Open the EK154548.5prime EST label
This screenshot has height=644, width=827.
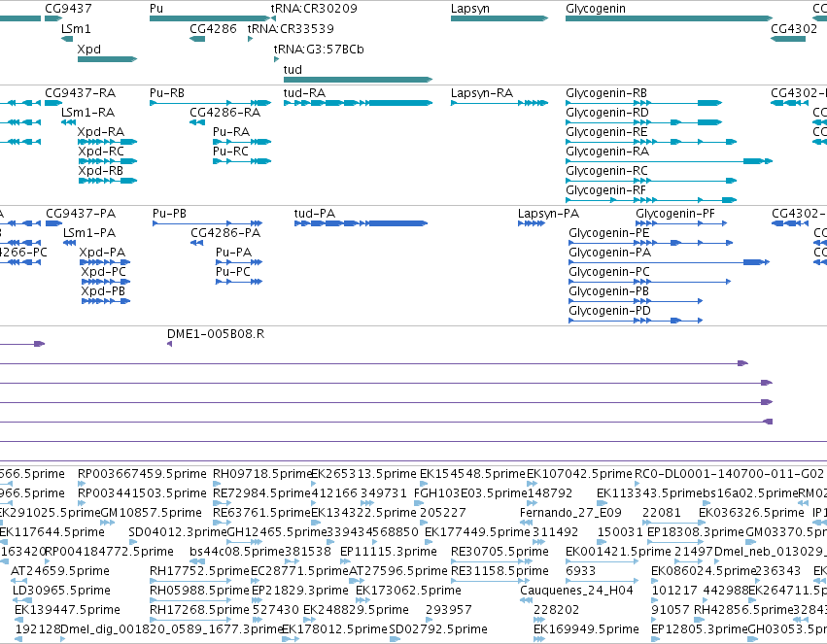[x=472, y=474]
